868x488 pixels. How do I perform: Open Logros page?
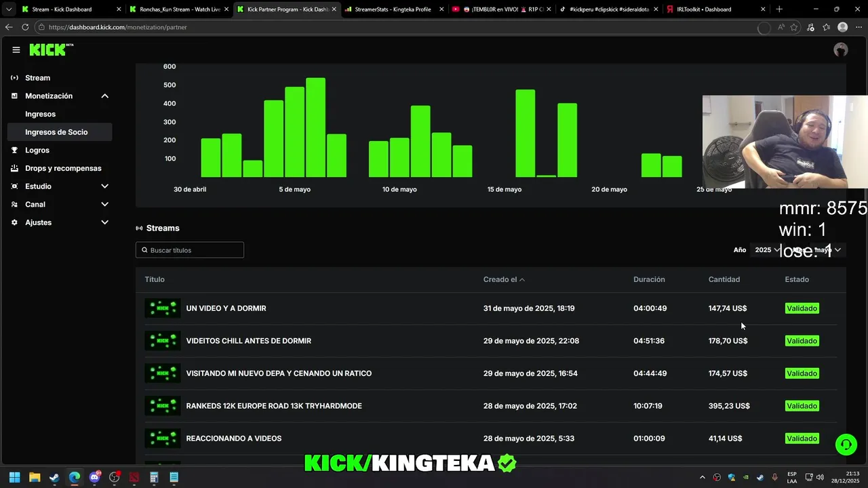[x=37, y=150]
